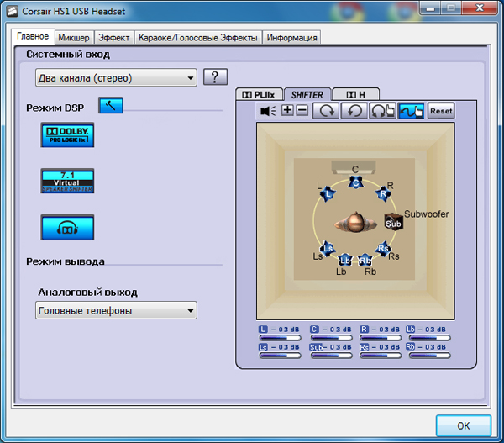Click the Reset button in Shifter toolbar
The height and width of the screenshot is (443, 504).
441,111
